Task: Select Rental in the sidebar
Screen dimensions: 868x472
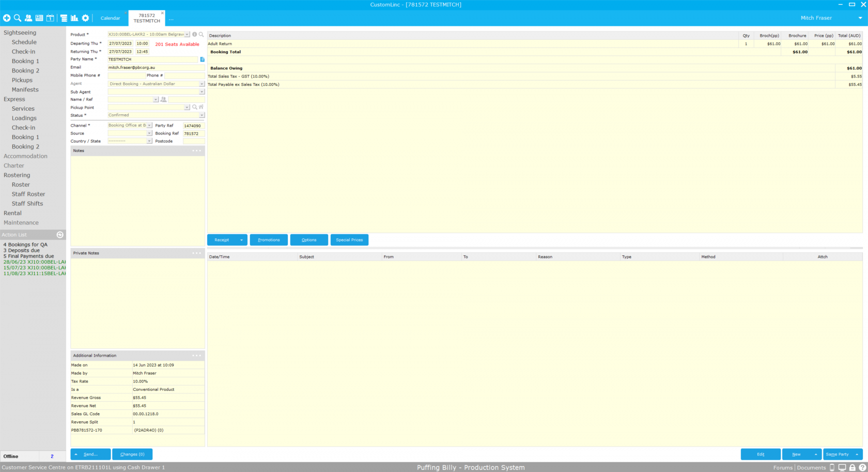Action: (x=13, y=214)
